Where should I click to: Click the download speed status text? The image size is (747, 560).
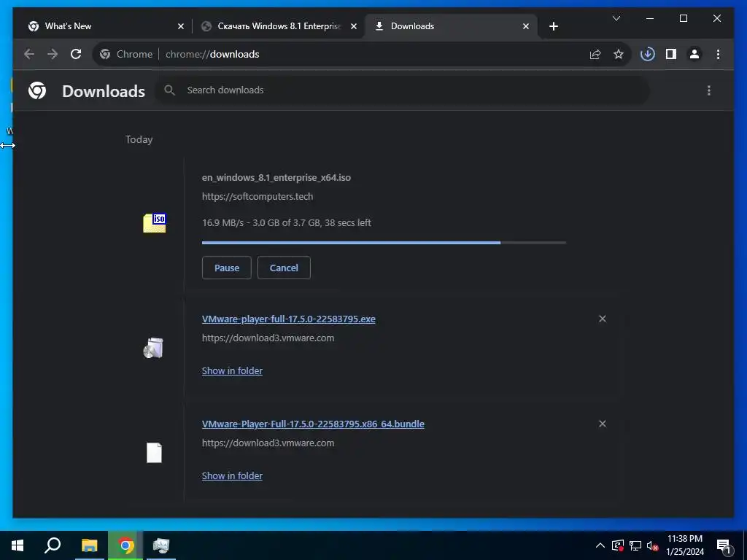tap(286, 222)
